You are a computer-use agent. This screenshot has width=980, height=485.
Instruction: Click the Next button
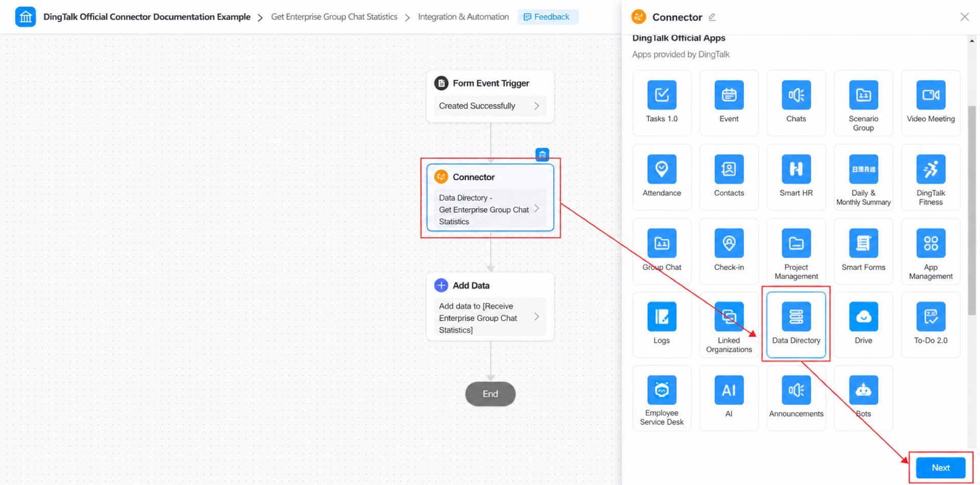coord(940,468)
